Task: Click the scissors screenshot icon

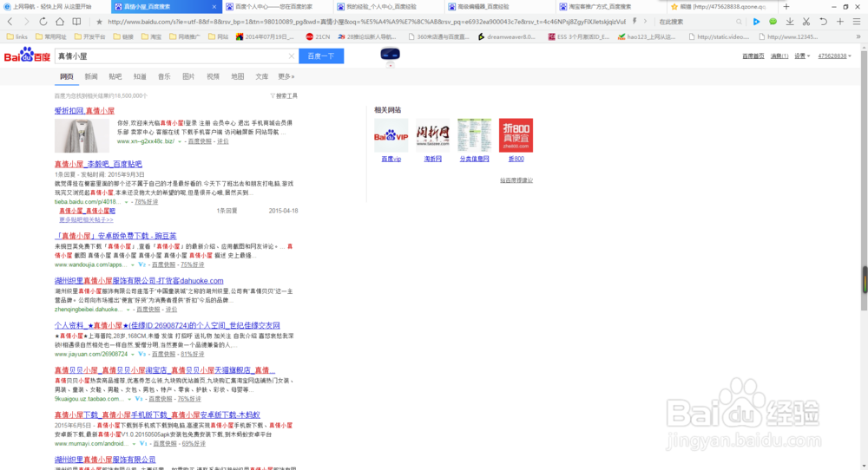Action: 806,22
